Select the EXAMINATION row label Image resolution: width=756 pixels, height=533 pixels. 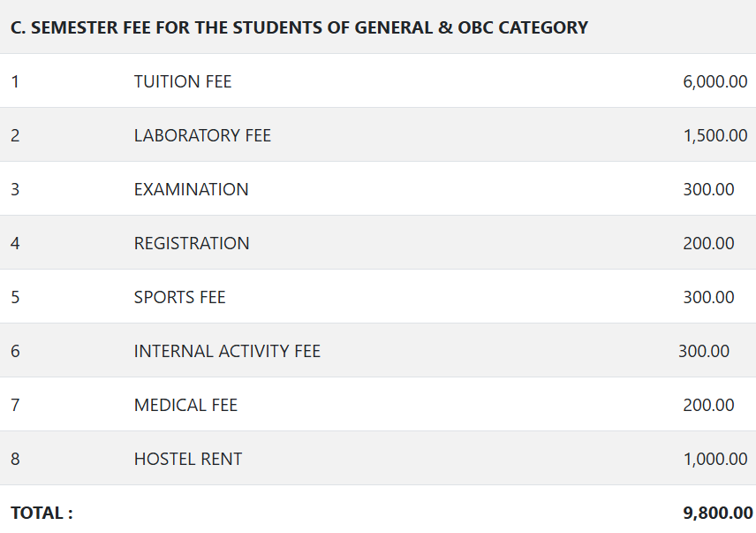(191, 189)
